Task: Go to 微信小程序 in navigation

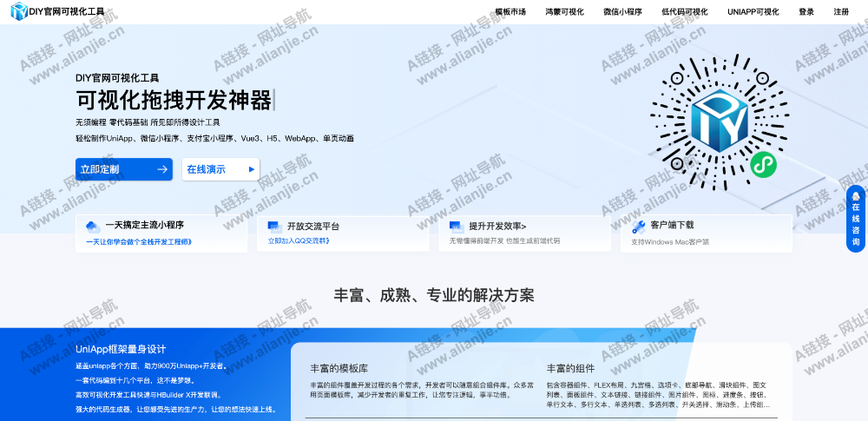Action: [622, 12]
